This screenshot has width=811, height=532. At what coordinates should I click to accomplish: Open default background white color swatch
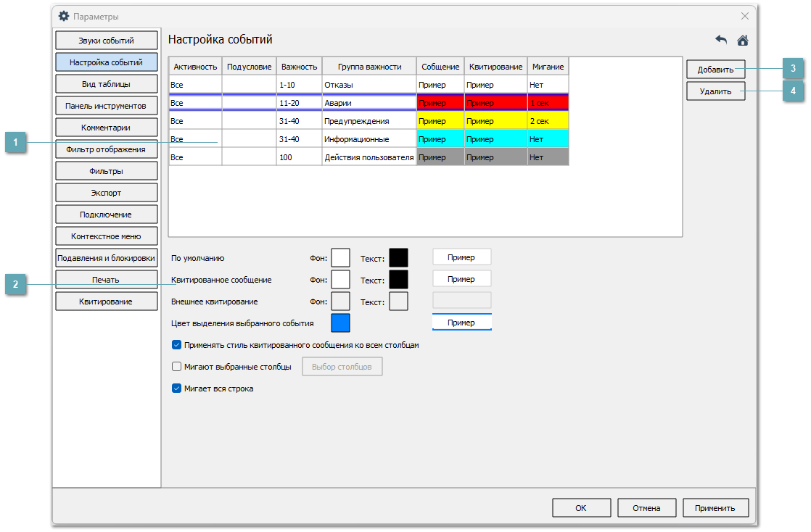tap(340, 258)
